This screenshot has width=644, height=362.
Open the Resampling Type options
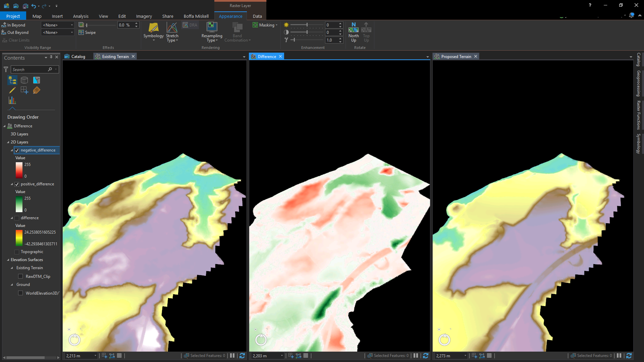coord(212,32)
